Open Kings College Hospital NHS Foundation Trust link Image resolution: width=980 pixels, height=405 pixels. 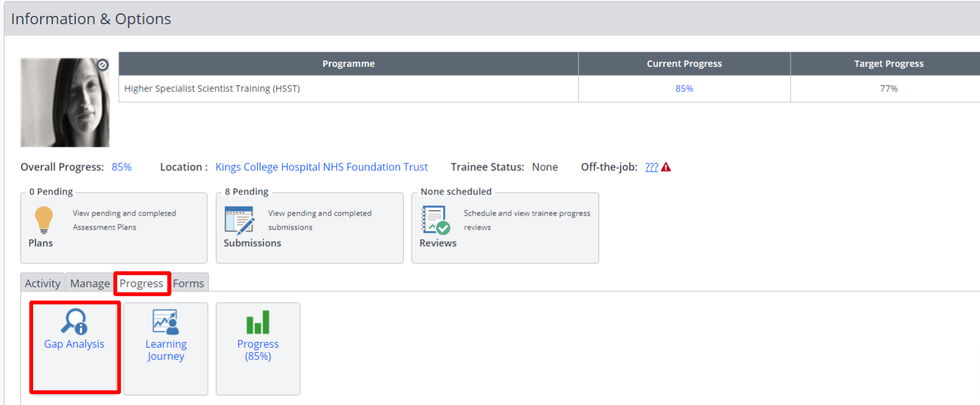click(x=322, y=167)
